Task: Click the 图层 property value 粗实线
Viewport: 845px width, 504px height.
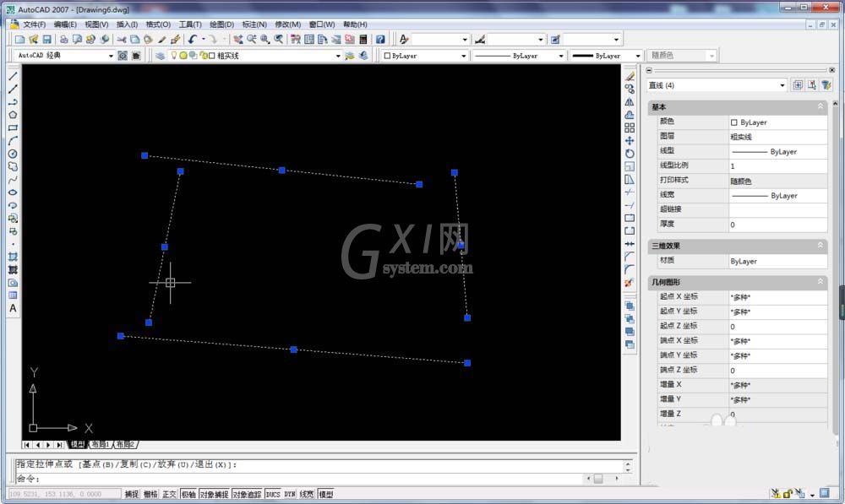Action: click(x=778, y=137)
